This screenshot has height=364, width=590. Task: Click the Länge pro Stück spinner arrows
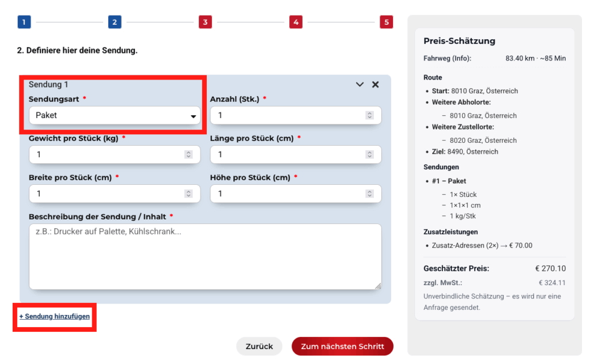(x=369, y=154)
